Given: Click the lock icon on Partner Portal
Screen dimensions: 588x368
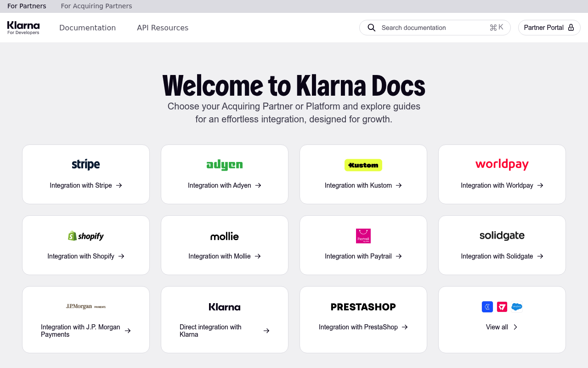Looking at the screenshot, I should [x=571, y=28].
